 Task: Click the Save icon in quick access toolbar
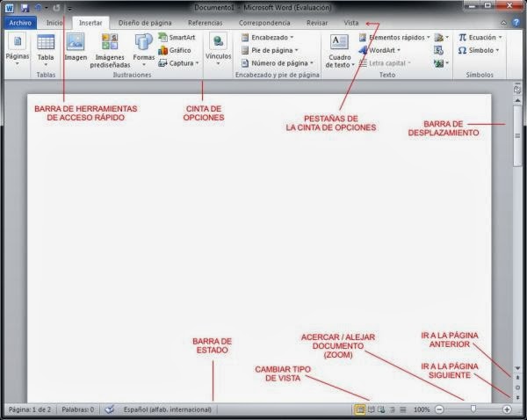[25, 7]
